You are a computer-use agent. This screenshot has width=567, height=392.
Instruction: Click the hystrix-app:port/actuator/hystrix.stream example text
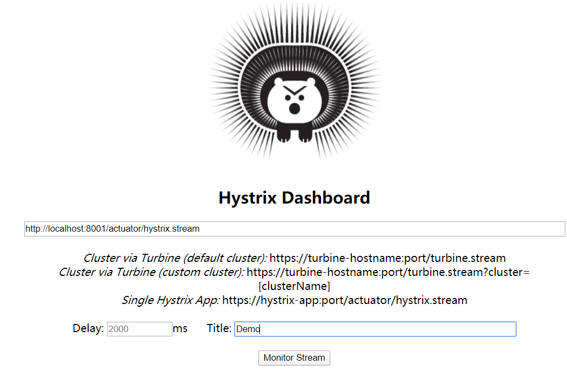345,300
